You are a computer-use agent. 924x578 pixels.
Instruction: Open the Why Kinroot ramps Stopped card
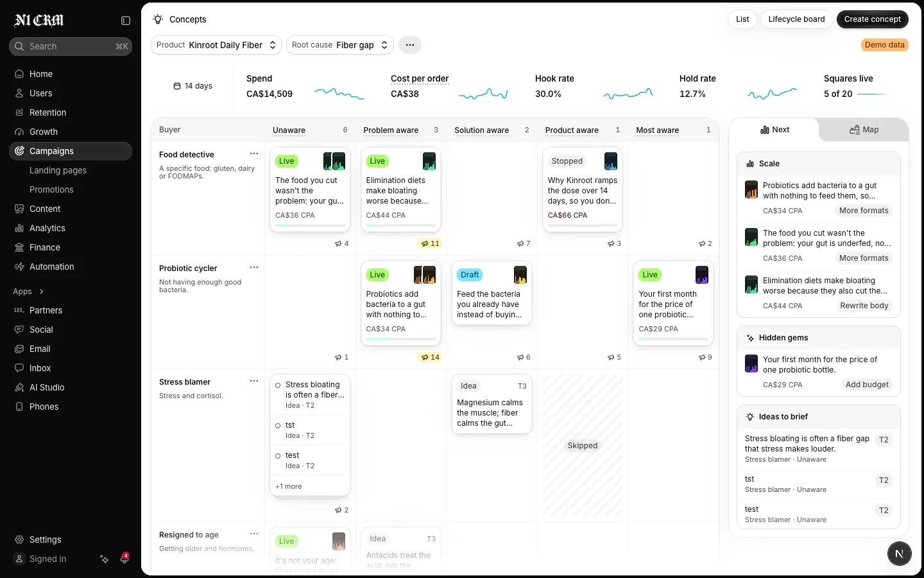coord(583,189)
